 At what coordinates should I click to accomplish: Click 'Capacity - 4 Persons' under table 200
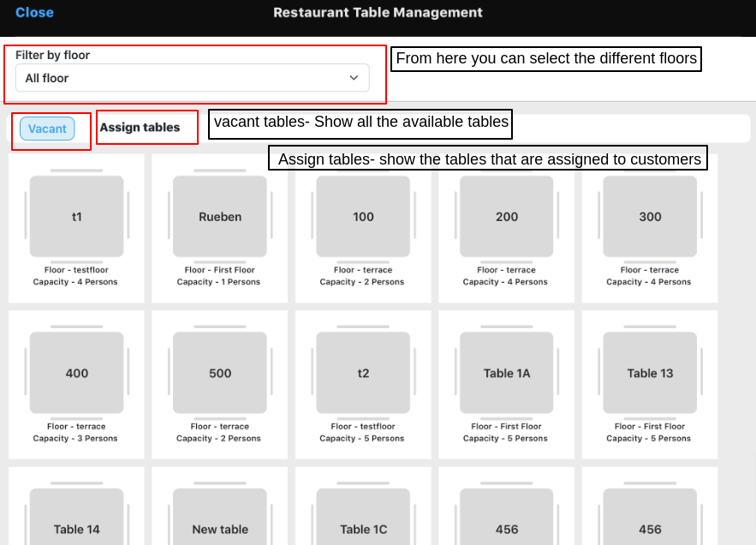pos(505,282)
